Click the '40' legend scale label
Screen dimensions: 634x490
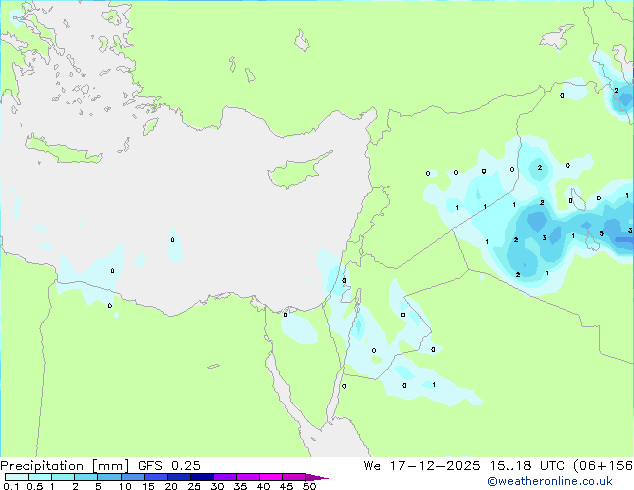click(263, 486)
